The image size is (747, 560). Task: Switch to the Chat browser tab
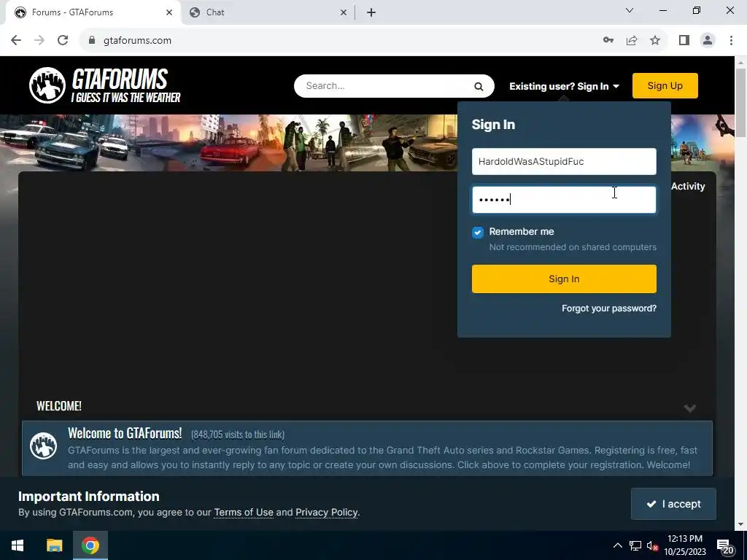(x=268, y=12)
